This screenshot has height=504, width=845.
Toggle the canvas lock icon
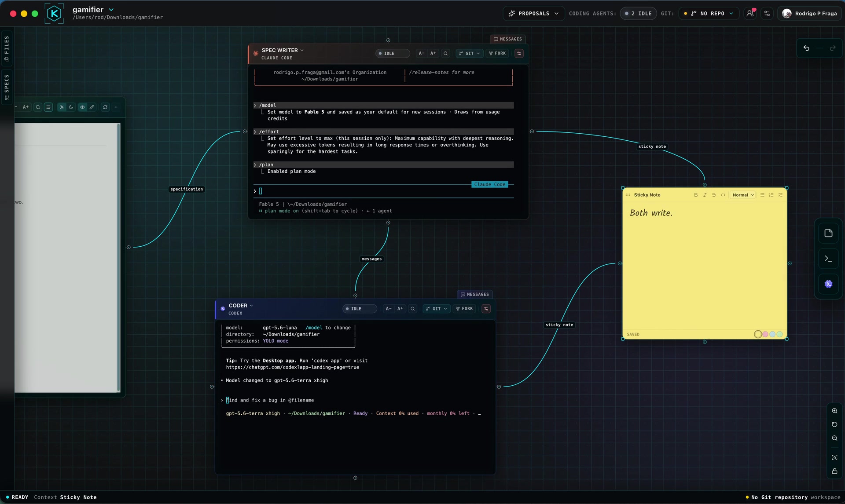[834, 471]
